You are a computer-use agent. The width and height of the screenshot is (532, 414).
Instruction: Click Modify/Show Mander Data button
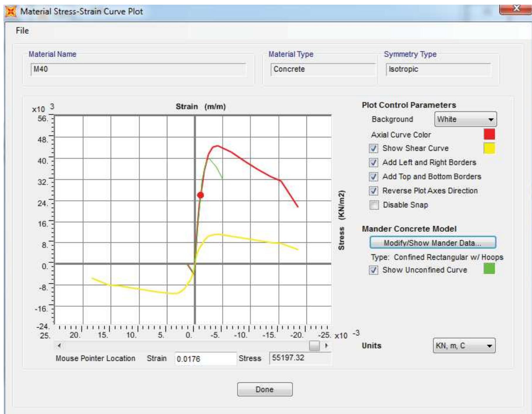click(433, 243)
